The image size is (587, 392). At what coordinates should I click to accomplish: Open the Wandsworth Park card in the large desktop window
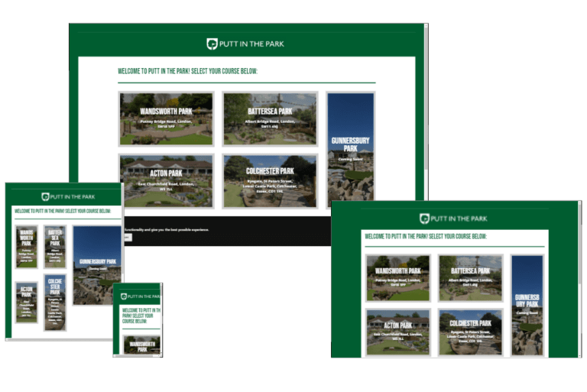[166, 118]
